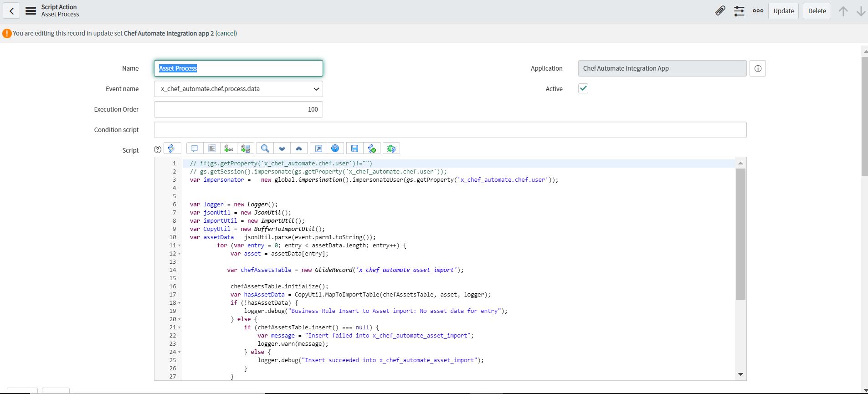Open the script debugger bug icon
The height and width of the screenshot is (394, 868).
[x=391, y=148]
